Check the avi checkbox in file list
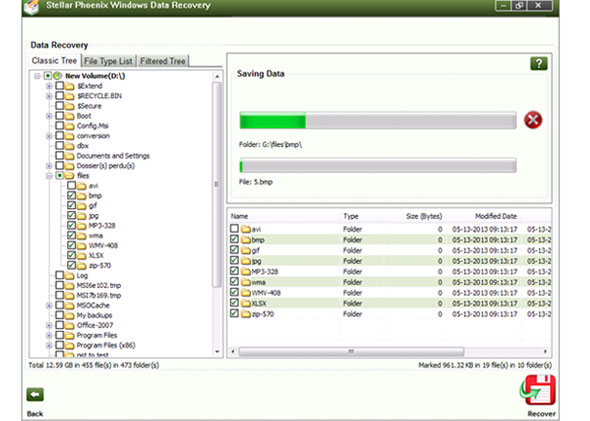590x421 pixels. pyautogui.click(x=234, y=228)
